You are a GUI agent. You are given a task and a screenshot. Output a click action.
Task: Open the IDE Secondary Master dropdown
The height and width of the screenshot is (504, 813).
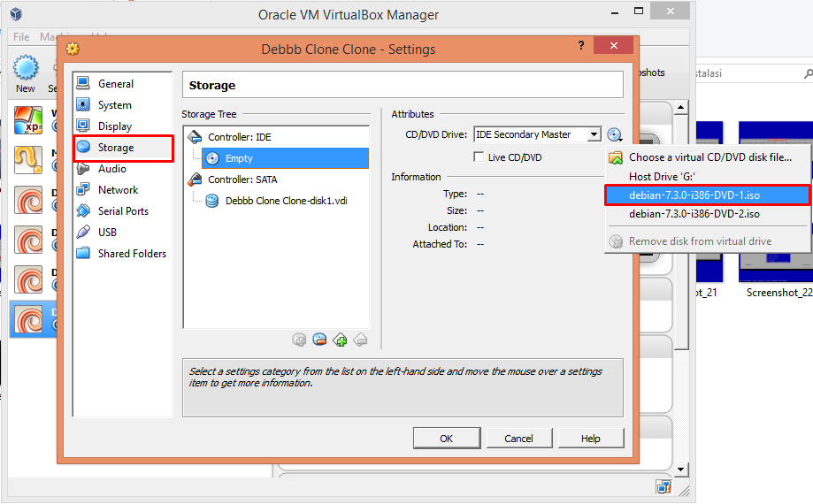point(537,134)
